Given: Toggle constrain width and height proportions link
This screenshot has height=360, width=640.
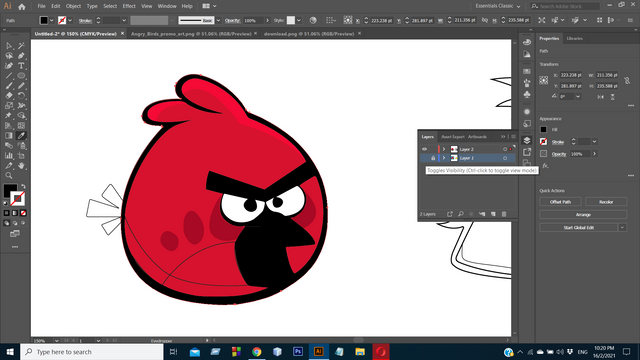Looking at the screenshot, I should [627, 81].
